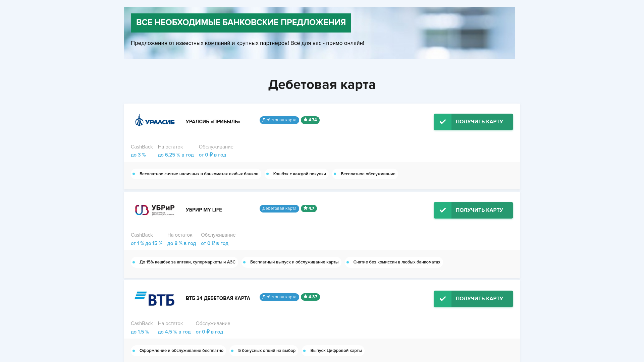Image resolution: width=644 pixels, height=362 pixels.
Task: Open the ВТБ 24 ДЕБЕТОВАЯ КАРТА title
Action: (218, 298)
